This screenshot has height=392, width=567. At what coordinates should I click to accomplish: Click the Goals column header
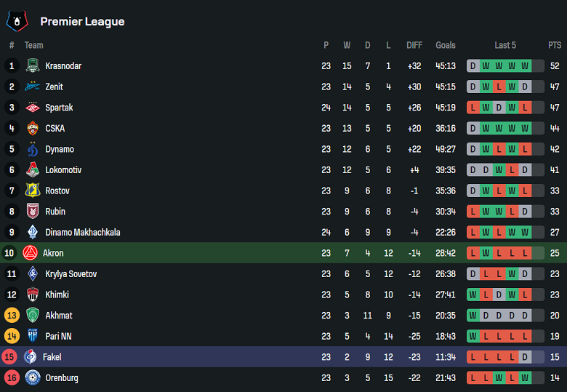[x=446, y=45]
